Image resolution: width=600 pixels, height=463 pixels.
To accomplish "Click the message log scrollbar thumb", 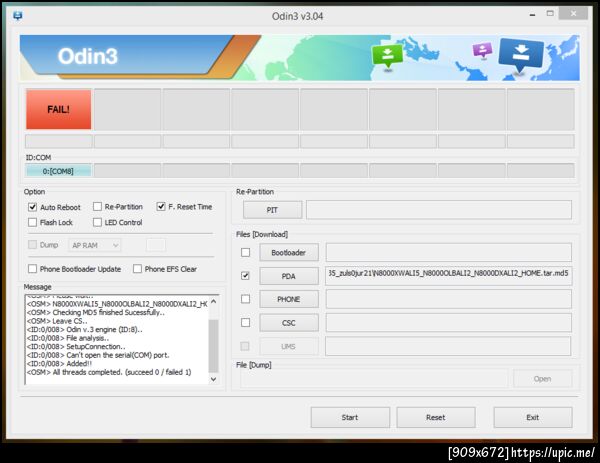I will tap(214, 346).
